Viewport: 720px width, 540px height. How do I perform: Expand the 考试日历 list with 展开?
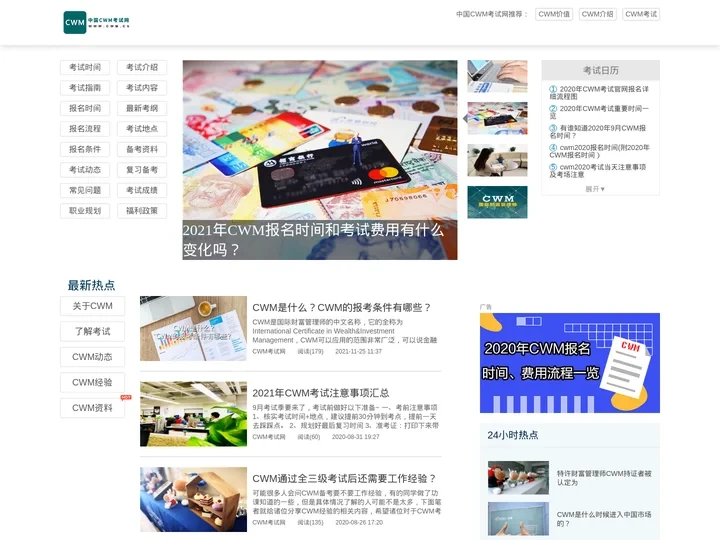(595, 189)
